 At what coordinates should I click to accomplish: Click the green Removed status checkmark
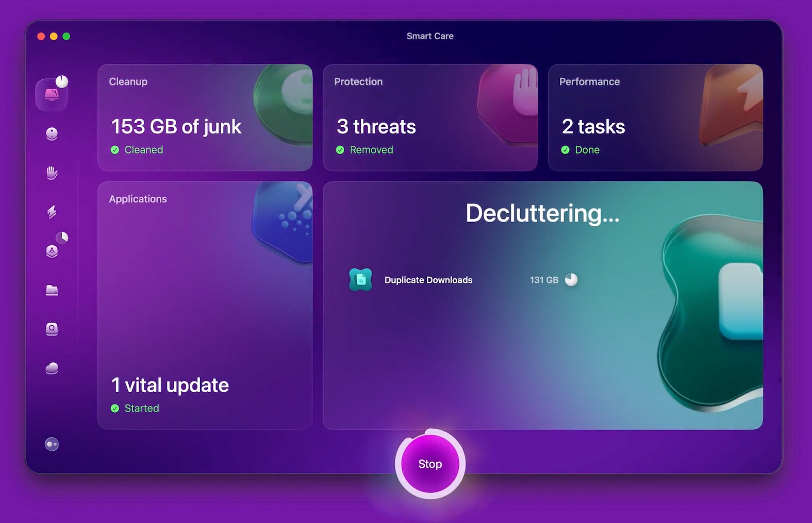(x=340, y=150)
